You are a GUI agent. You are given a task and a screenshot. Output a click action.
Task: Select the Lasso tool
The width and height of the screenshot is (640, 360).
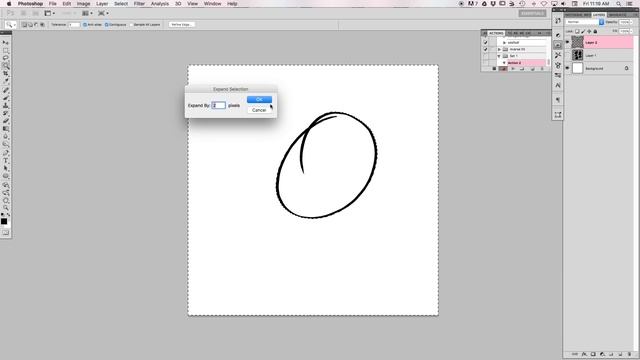point(6,58)
